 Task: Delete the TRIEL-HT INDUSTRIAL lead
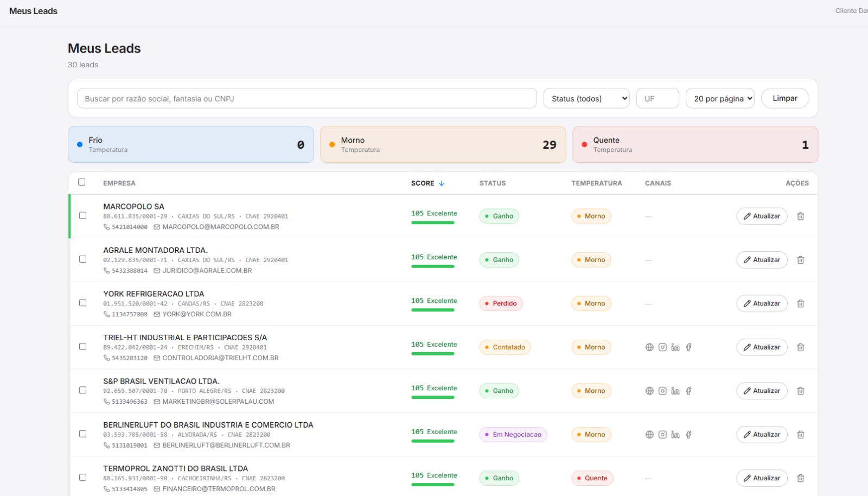click(x=800, y=347)
